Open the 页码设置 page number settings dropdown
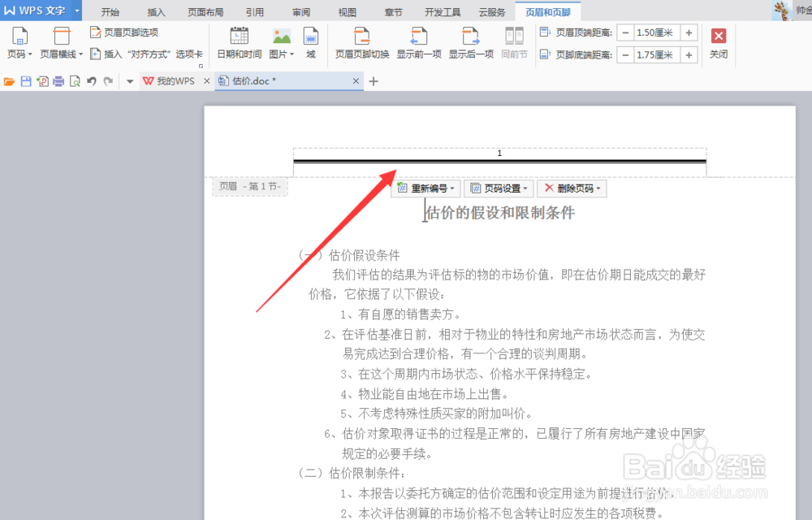The width and height of the screenshot is (812, 520). tap(499, 188)
